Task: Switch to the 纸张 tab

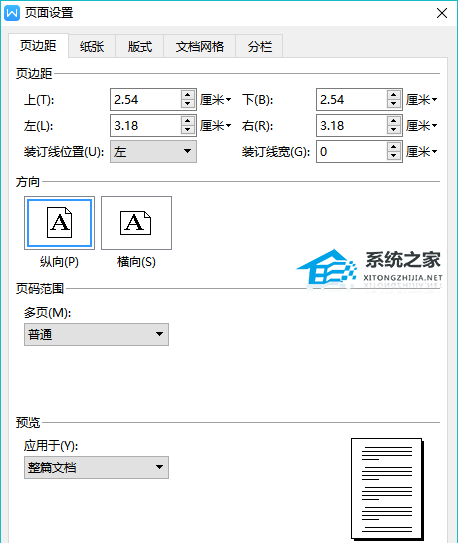Action: [x=92, y=46]
